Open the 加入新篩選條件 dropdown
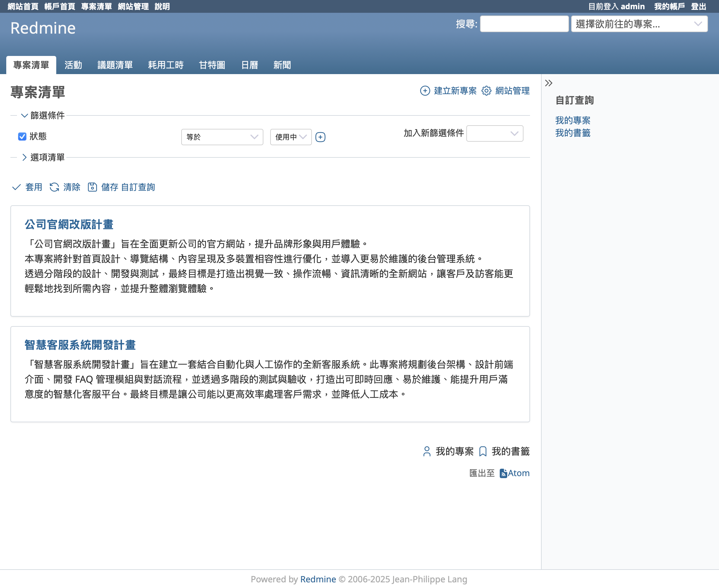 495,133
